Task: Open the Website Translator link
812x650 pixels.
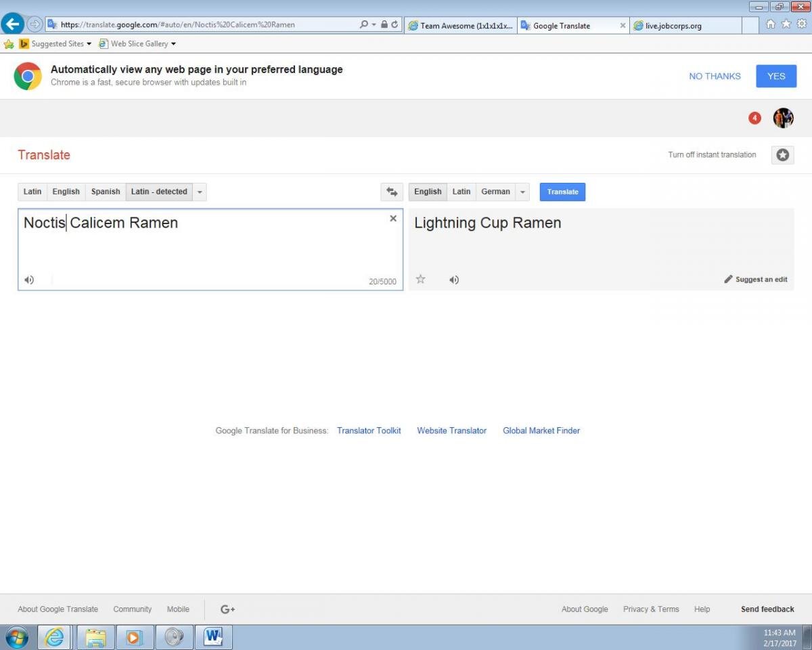Action: coord(451,431)
